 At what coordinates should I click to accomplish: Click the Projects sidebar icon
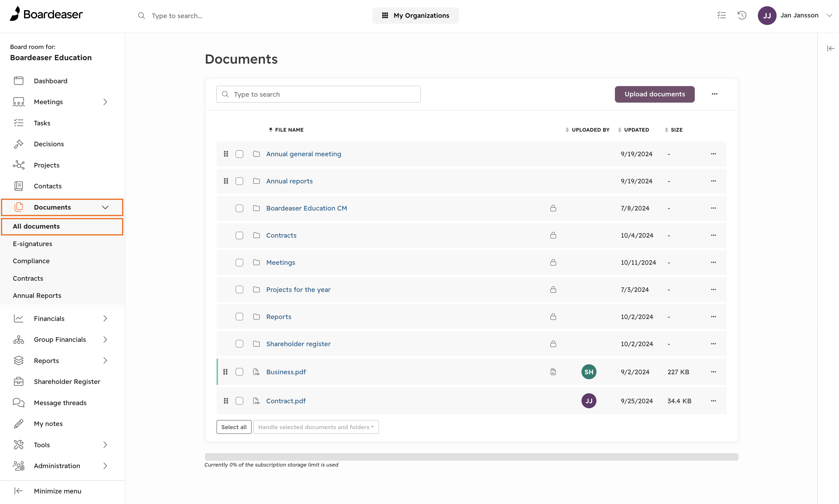[19, 165]
